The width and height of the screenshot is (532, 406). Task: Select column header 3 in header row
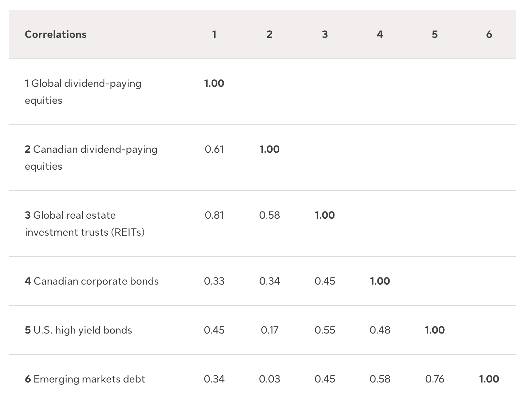click(325, 34)
